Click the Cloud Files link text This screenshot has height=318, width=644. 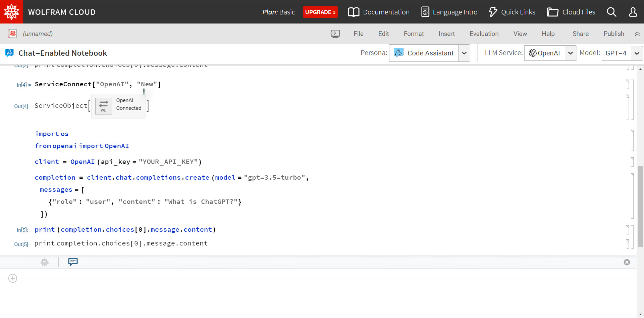[x=579, y=12]
